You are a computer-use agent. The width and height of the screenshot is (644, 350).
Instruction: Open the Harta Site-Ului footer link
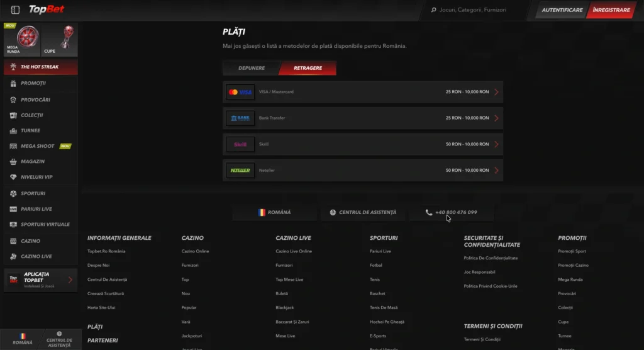coord(101,308)
